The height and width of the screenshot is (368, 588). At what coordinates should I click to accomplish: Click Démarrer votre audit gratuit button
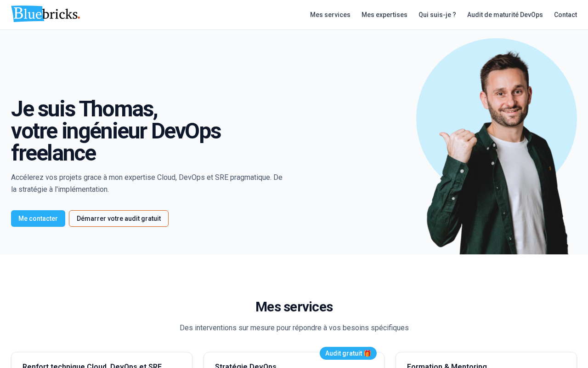(119, 218)
